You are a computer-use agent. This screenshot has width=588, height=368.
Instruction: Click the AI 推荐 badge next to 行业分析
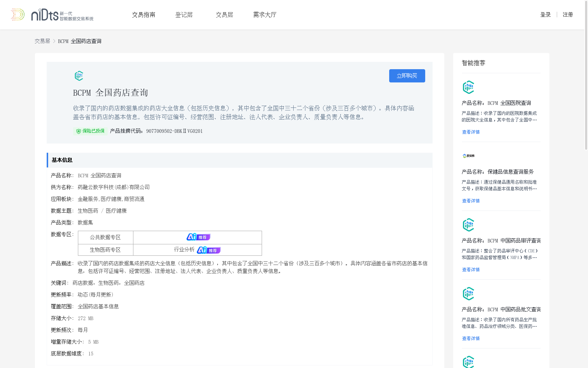[x=208, y=250]
